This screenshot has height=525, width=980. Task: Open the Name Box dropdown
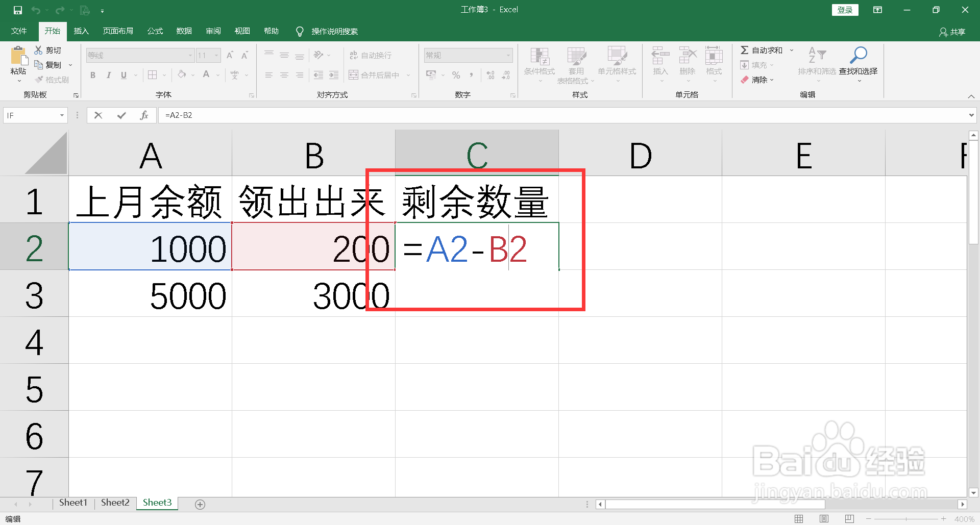(62, 115)
